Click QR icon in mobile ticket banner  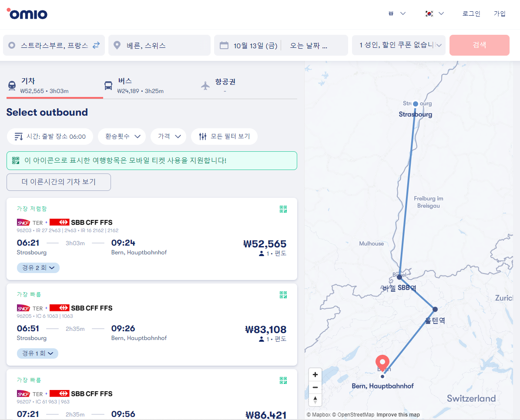coord(16,160)
